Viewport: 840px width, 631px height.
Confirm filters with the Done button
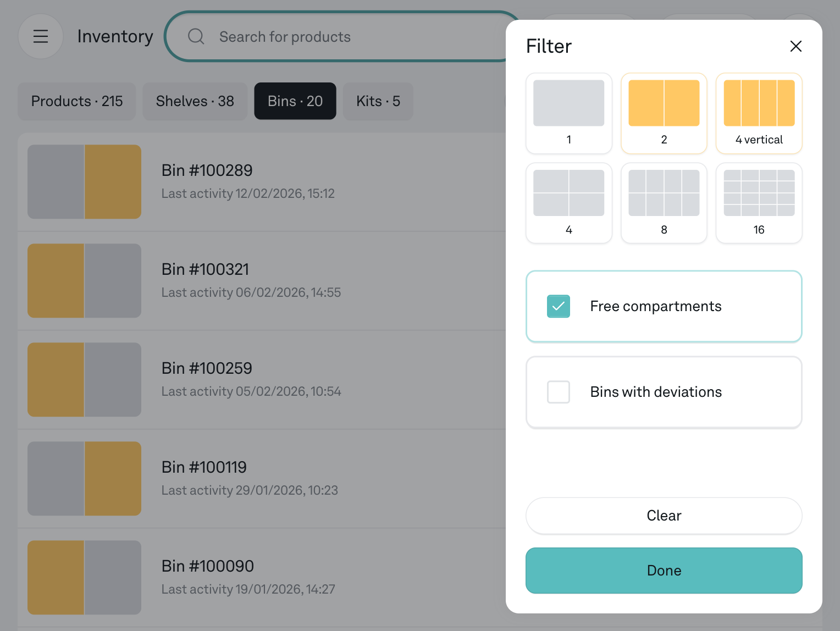(664, 571)
